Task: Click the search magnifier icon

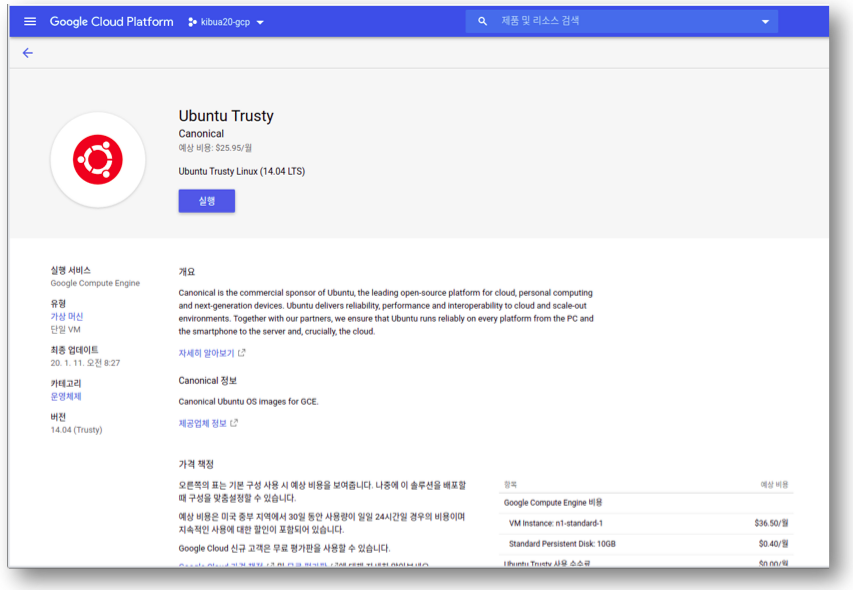Action: point(483,21)
